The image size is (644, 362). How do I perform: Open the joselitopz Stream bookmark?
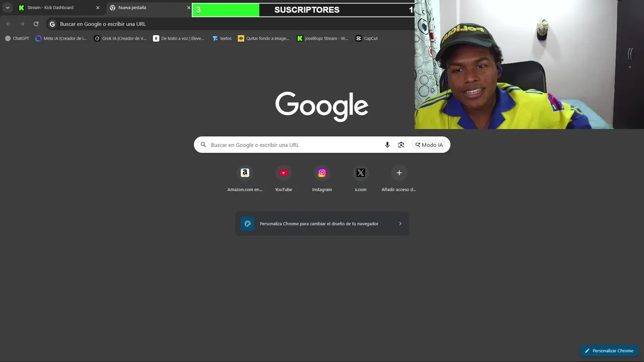pyautogui.click(x=323, y=38)
